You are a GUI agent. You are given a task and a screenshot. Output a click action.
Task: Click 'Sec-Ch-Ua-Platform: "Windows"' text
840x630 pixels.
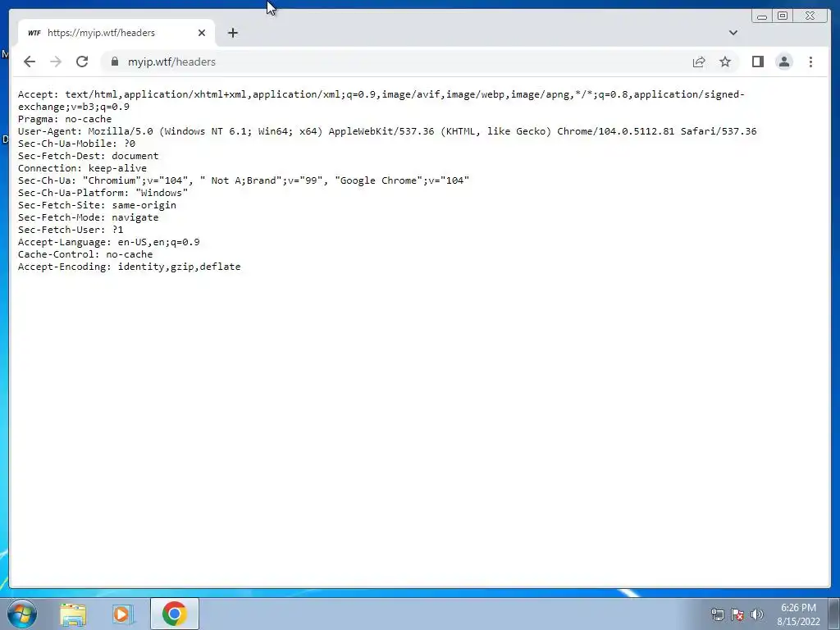[x=103, y=193]
